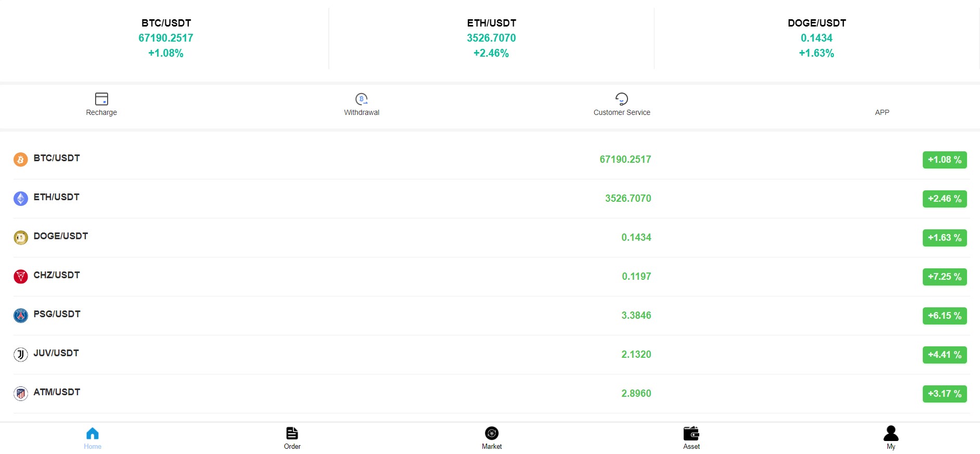The image size is (980, 454).
Task: Open Customer Service headset icon
Action: 622,99
